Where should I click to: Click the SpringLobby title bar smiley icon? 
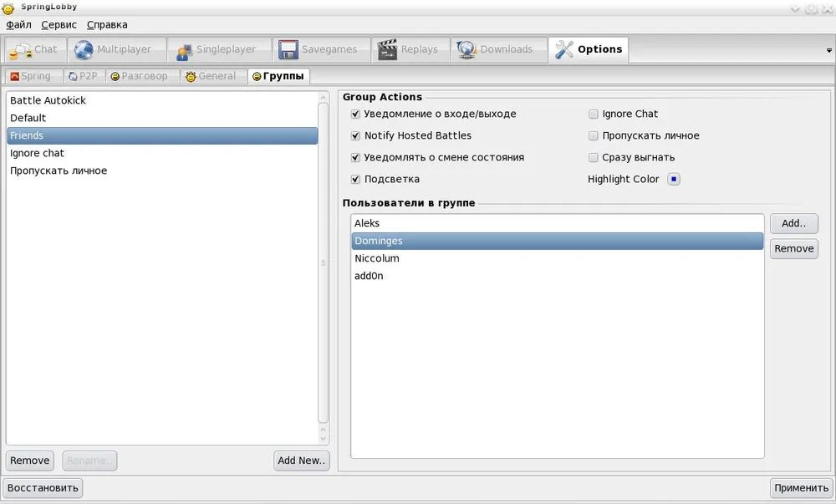pyautogui.click(x=8, y=8)
